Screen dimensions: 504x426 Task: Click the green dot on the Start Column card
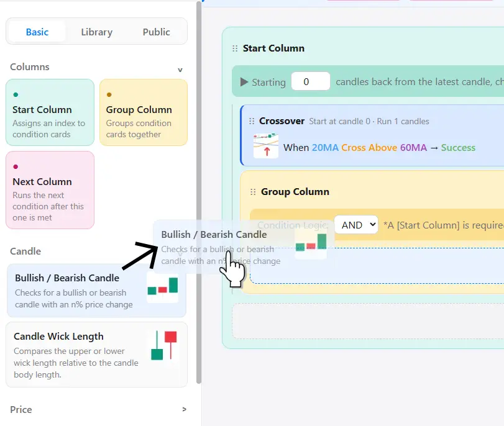tap(16, 94)
